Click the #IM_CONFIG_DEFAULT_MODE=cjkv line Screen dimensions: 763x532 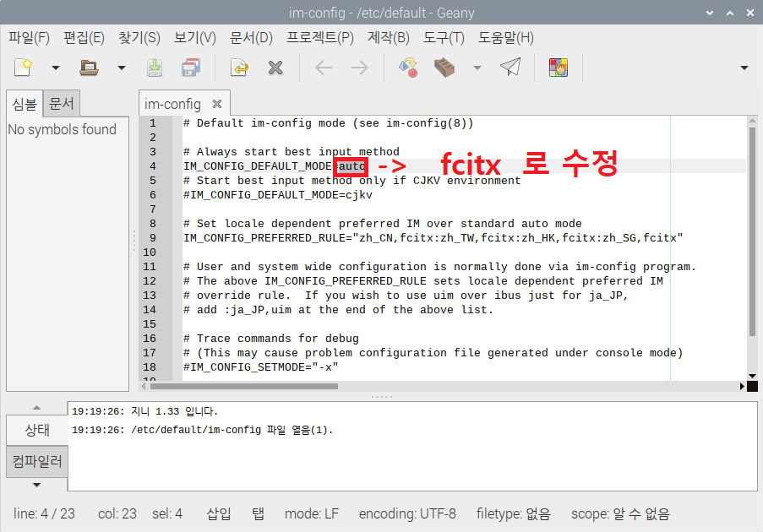(278, 195)
